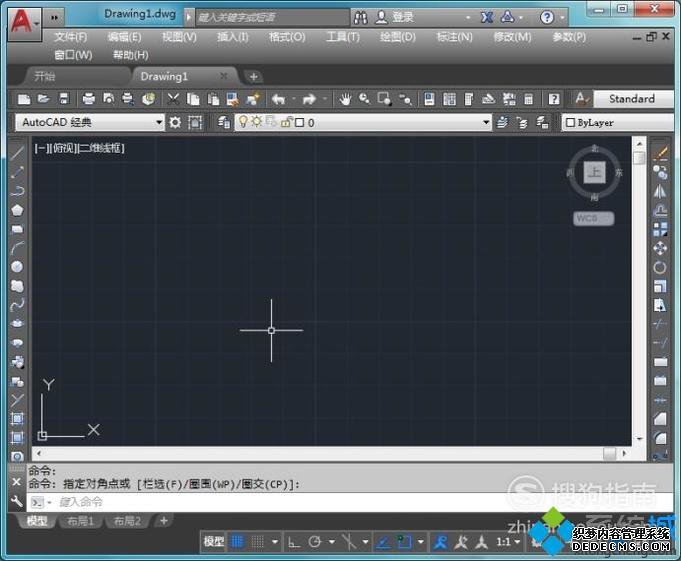681x561 pixels.
Task: Toggle the layer on/off lightbulb icon
Action: click(x=243, y=122)
